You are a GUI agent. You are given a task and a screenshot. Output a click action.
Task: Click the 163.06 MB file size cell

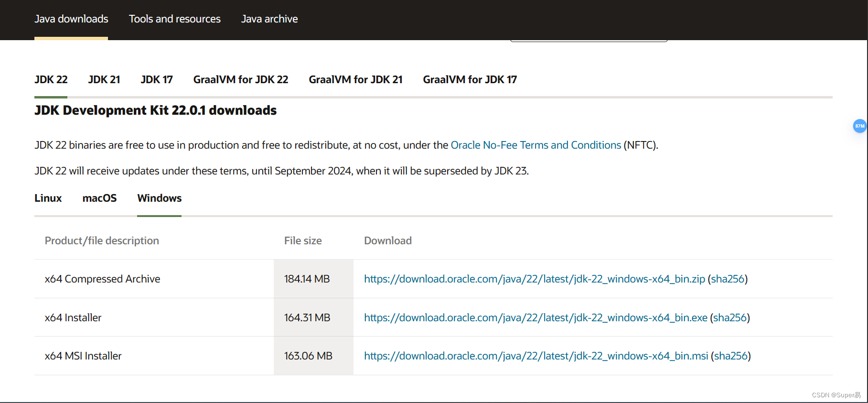313,356
